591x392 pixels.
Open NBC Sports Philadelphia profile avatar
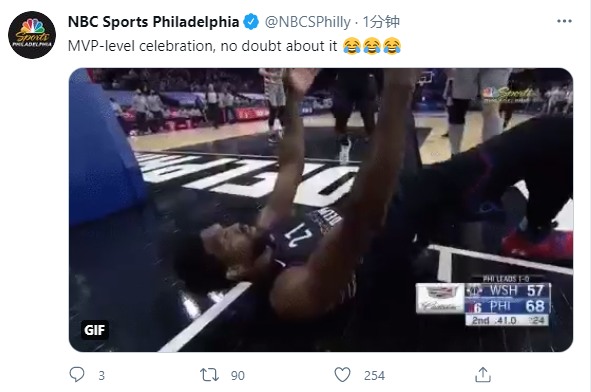pyautogui.click(x=32, y=35)
